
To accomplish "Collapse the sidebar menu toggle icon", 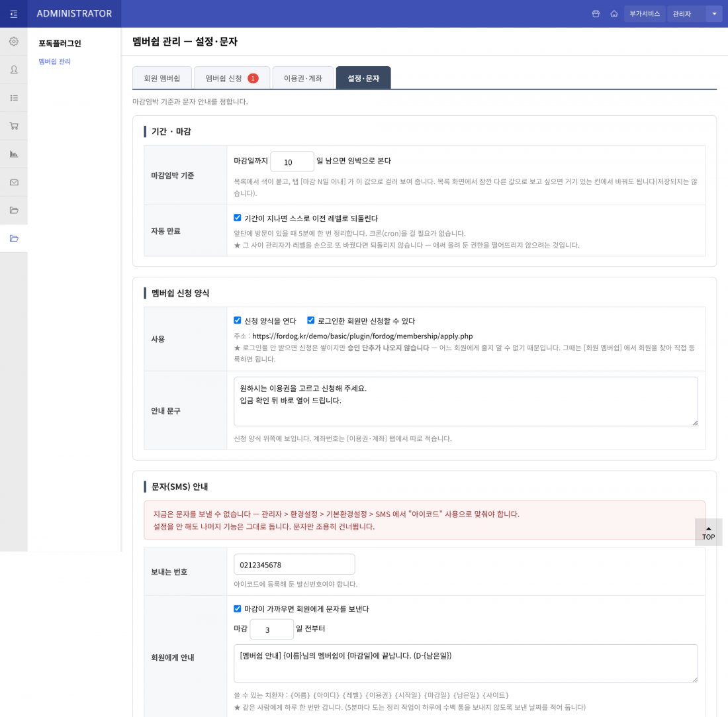I will tap(13, 14).
